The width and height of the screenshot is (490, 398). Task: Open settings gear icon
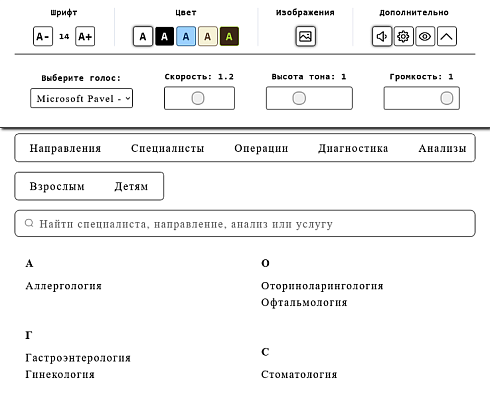pos(403,36)
